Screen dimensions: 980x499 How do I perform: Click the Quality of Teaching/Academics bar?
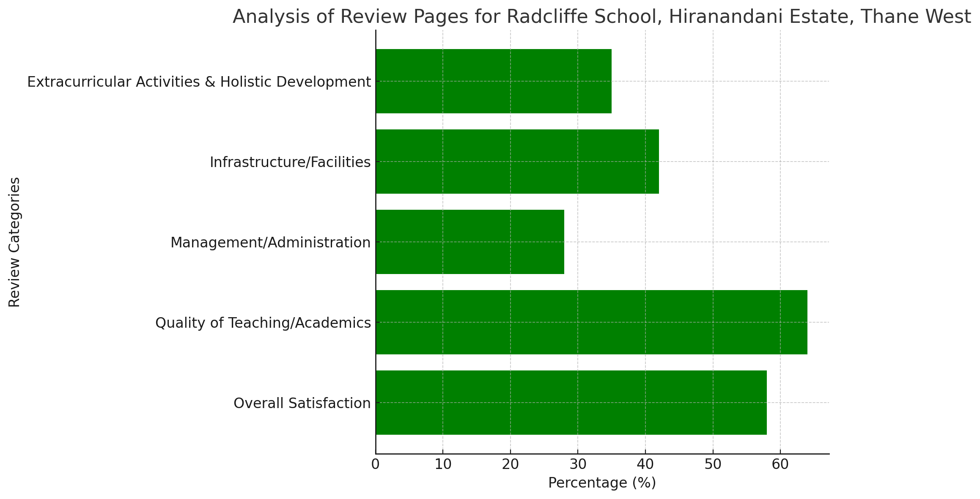point(592,322)
